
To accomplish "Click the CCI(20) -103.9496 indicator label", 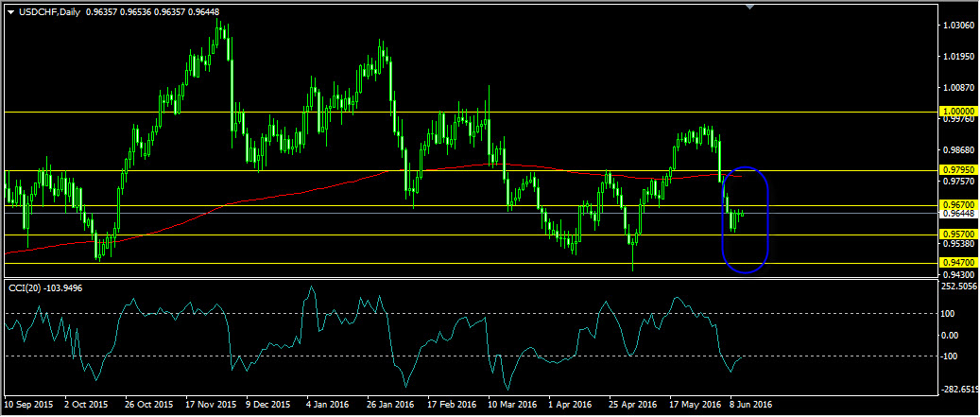I will coord(44,287).
